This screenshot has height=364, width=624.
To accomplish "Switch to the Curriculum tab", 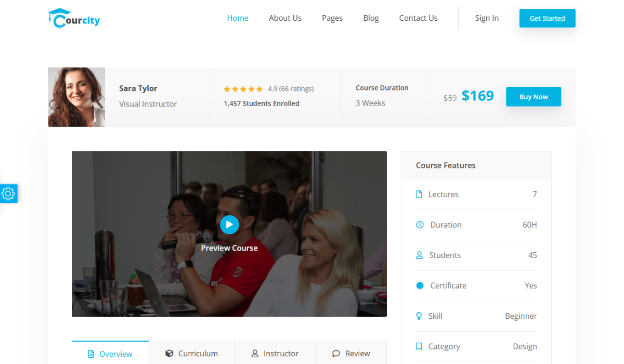I will pyautogui.click(x=192, y=354).
